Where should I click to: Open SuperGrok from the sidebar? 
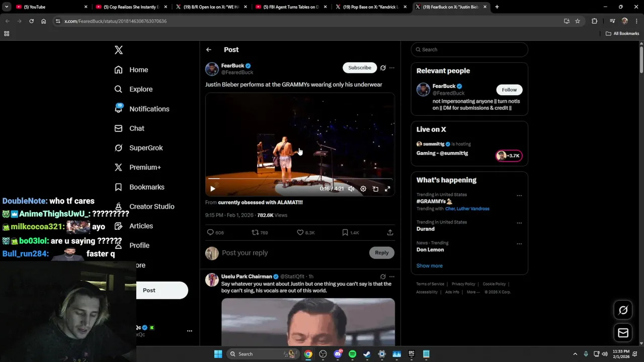pos(138,148)
